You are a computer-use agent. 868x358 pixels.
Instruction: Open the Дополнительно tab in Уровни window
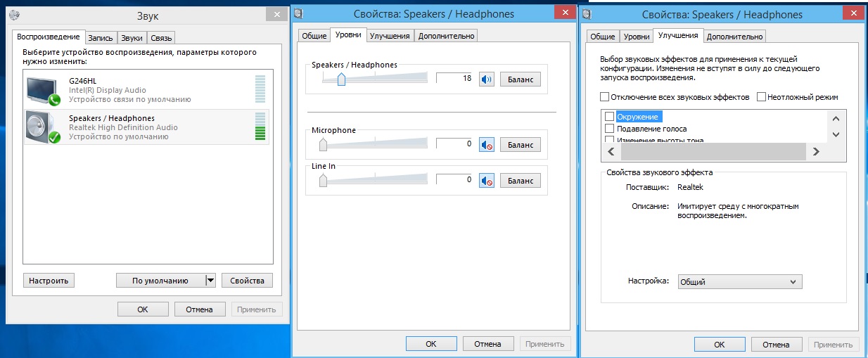(x=447, y=35)
